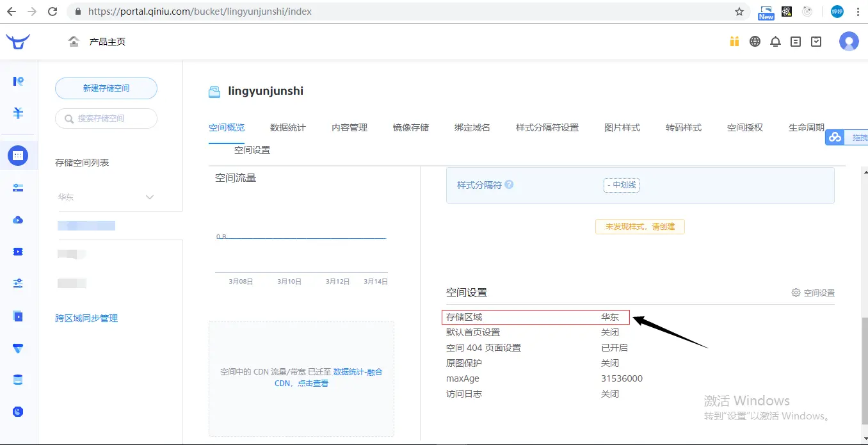Click the 中划线 separator tag
868x445 pixels.
[x=622, y=185]
